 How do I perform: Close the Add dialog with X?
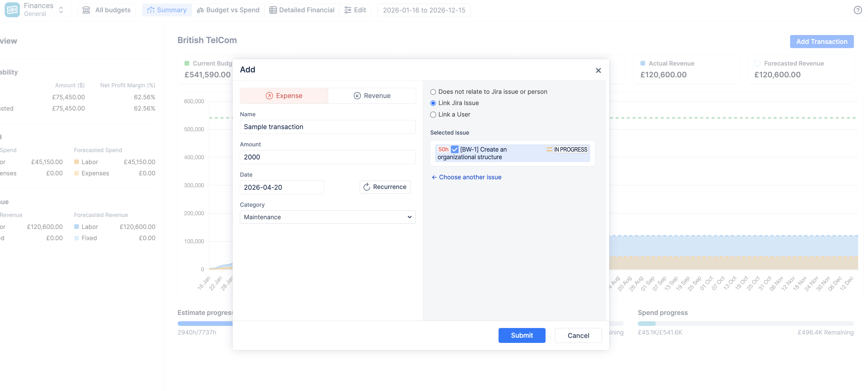[x=598, y=70]
